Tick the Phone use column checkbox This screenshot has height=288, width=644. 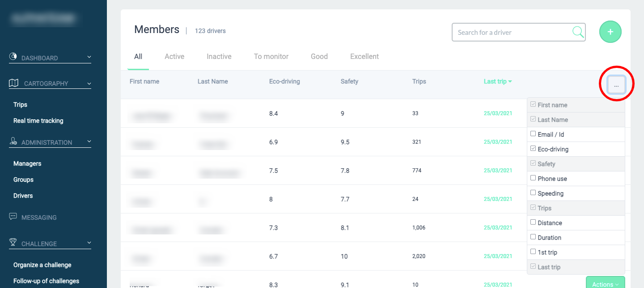click(533, 178)
